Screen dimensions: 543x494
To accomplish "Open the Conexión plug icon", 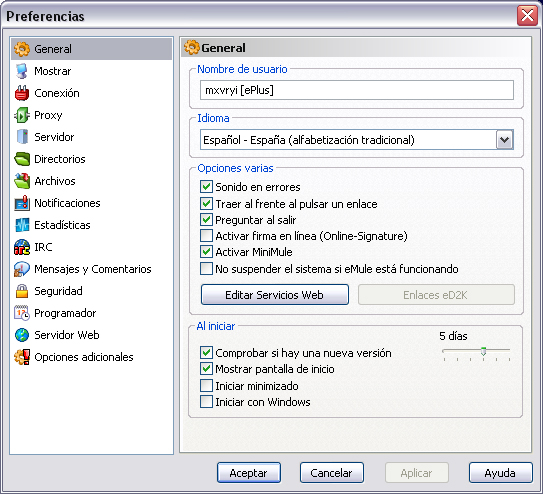I will click(x=22, y=93).
